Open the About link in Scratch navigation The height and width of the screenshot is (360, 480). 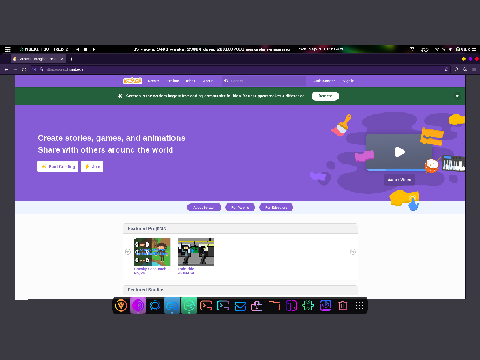click(208, 81)
